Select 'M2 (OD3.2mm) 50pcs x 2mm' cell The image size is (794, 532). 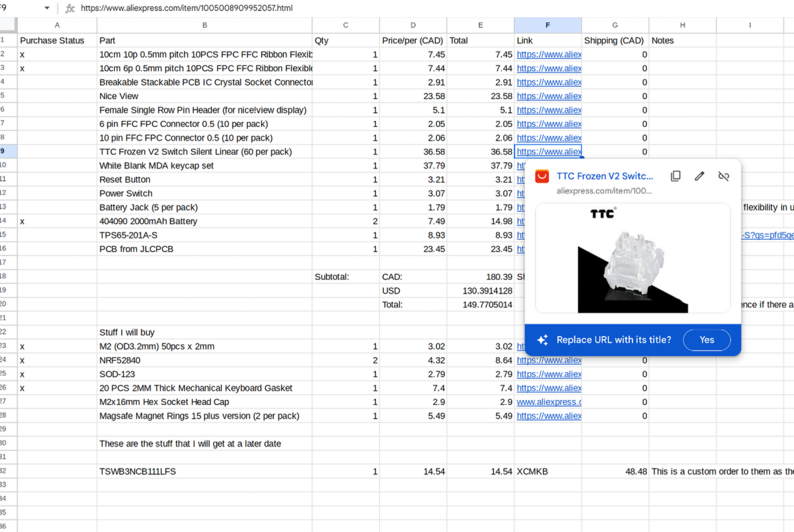205,346
